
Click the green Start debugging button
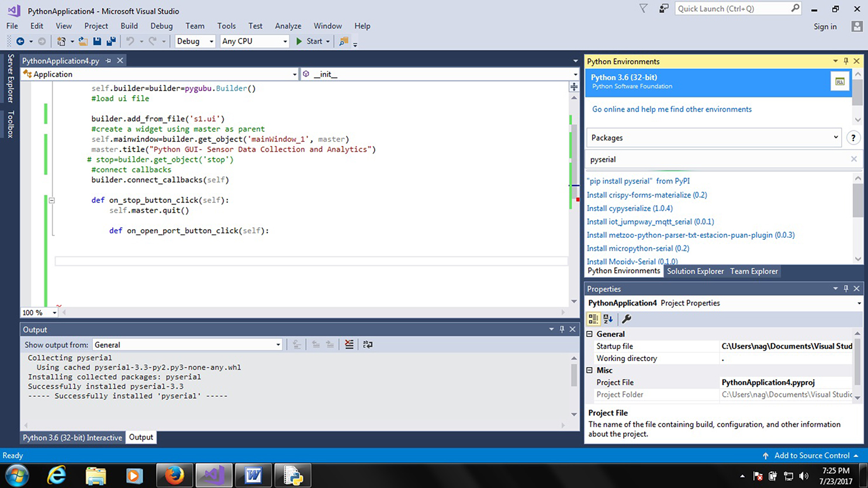309,41
